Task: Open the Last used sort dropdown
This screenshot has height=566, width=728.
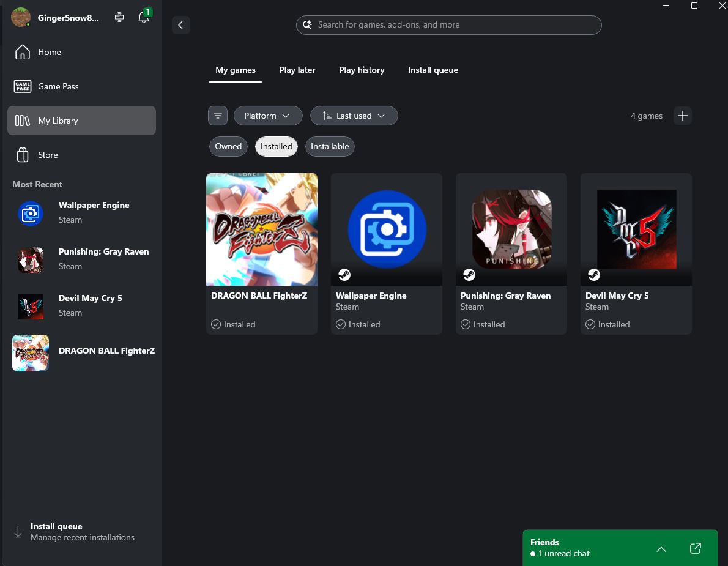Action: click(354, 116)
